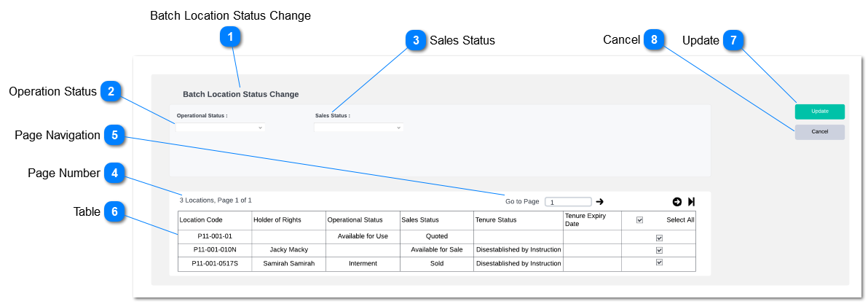868x304 pixels.
Task: Click Sales Status column header in table
Action: click(437, 220)
